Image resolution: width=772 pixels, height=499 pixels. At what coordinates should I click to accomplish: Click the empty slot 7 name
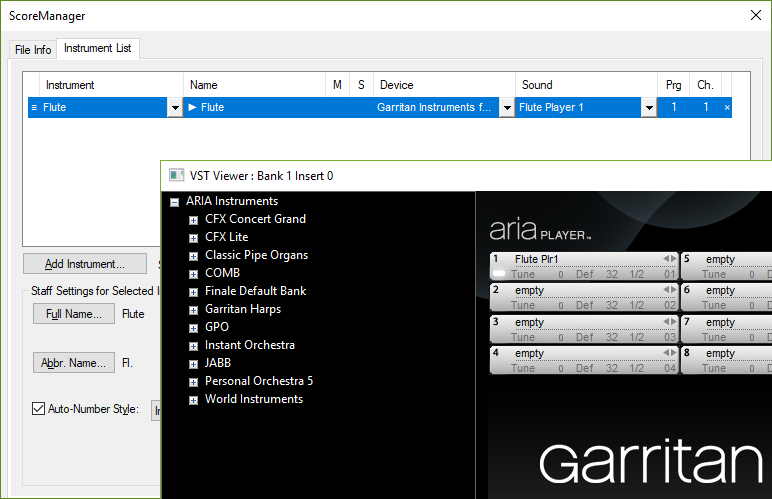point(720,322)
